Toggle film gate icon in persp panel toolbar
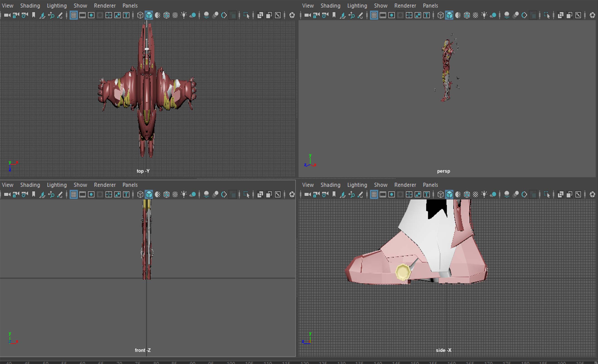598x364 pixels. 383,15
